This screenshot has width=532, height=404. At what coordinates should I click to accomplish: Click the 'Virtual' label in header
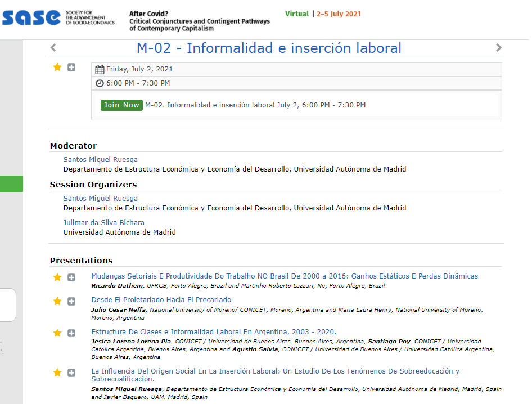tap(297, 14)
